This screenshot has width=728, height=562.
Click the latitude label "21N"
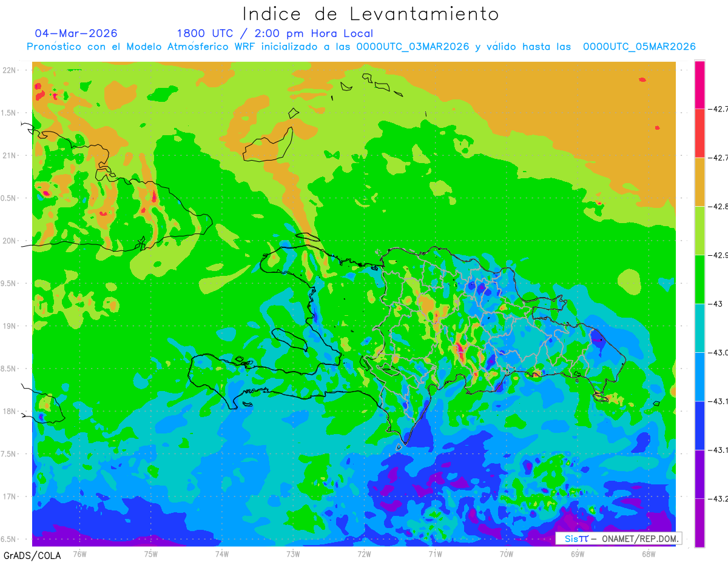(10, 155)
